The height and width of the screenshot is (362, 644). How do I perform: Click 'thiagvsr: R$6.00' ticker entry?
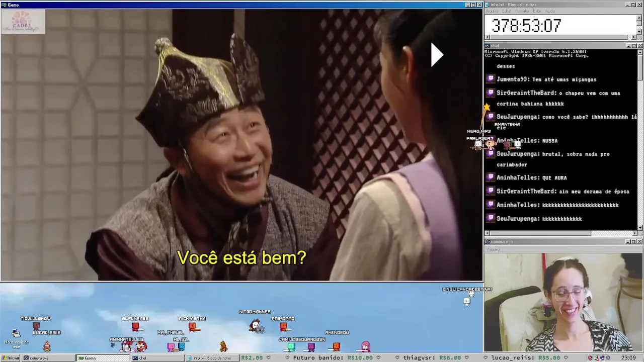click(x=432, y=358)
